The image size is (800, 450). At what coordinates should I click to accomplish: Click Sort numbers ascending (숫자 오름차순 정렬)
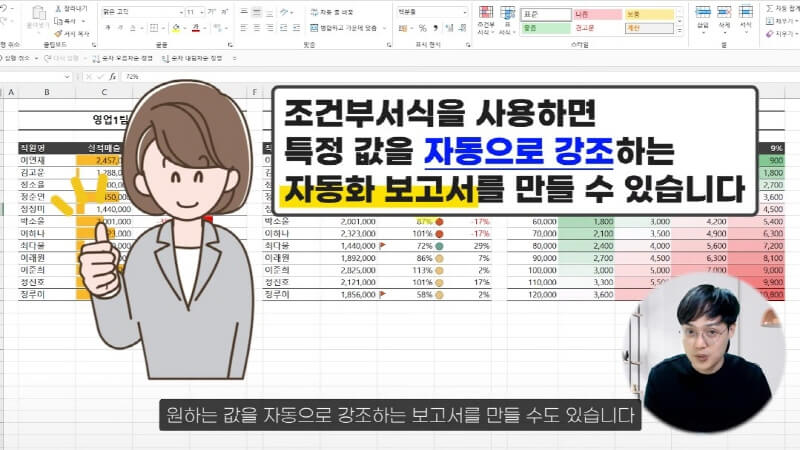pyautogui.click(x=122, y=59)
